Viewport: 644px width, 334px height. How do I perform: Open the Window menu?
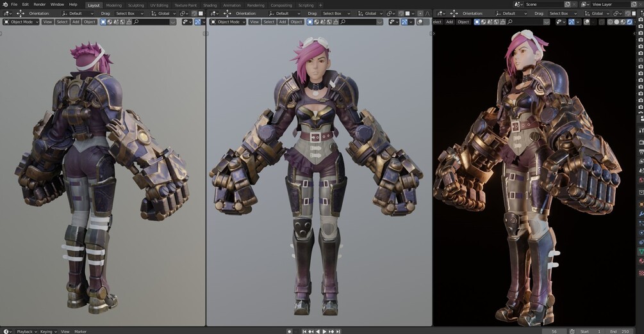click(x=57, y=4)
